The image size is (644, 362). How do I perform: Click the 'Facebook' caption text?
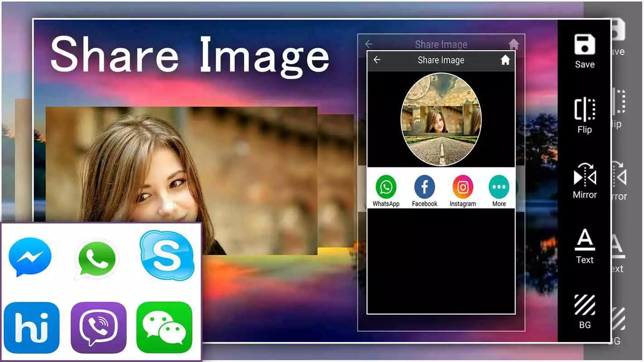pos(424,204)
